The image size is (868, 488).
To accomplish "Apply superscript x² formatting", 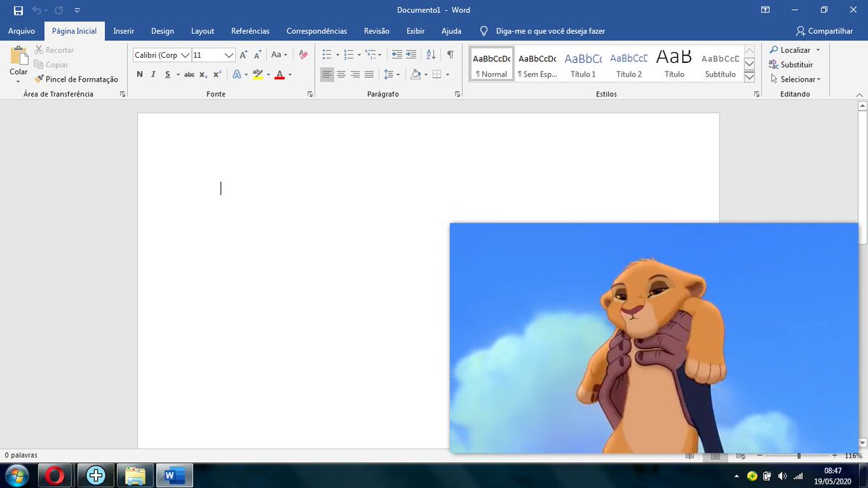I will click(x=217, y=74).
